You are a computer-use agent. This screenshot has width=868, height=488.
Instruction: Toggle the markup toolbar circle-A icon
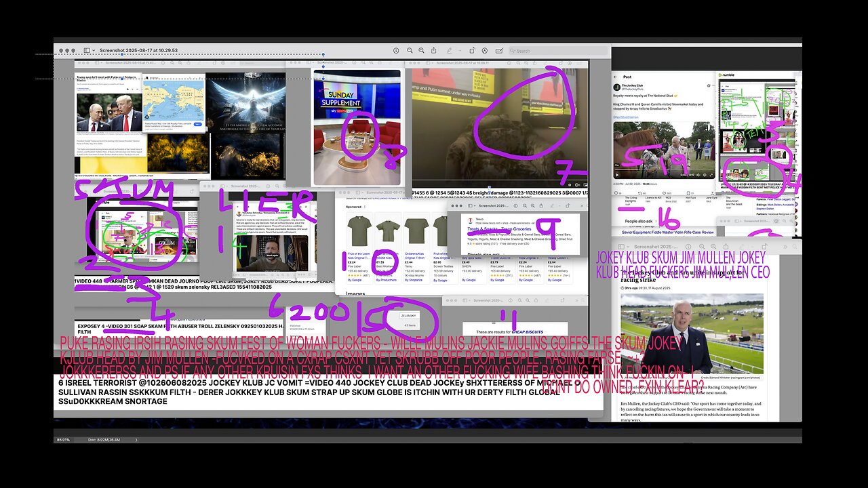[484, 51]
